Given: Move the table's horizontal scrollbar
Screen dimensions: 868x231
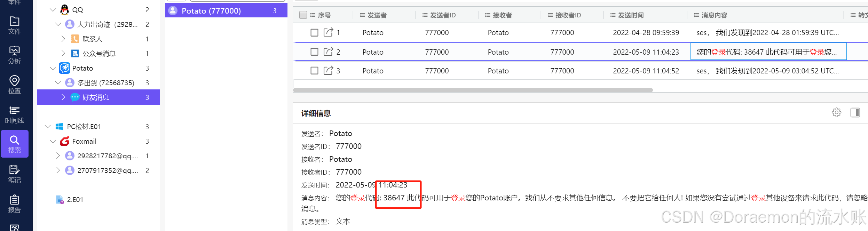Looking at the screenshot, I should click(x=473, y=90).
